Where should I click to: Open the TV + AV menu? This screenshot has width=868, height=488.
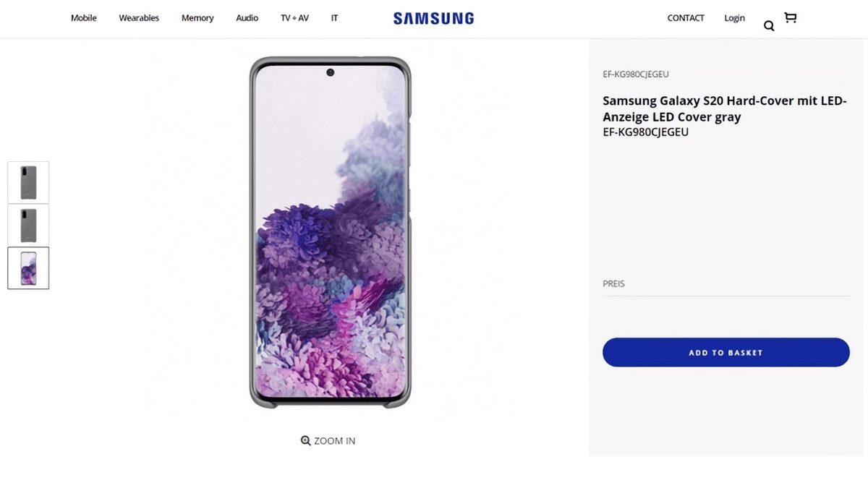(x=295, y=17)
